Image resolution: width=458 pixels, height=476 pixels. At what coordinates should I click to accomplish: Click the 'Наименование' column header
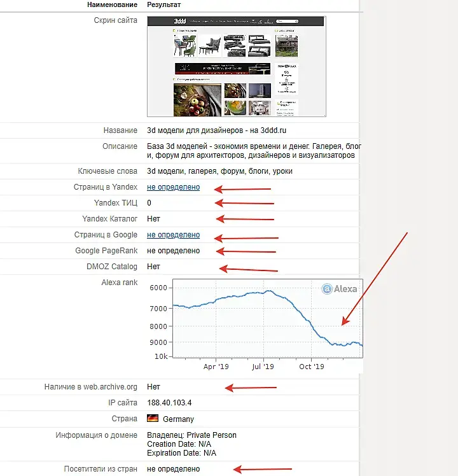pos(113,4)
